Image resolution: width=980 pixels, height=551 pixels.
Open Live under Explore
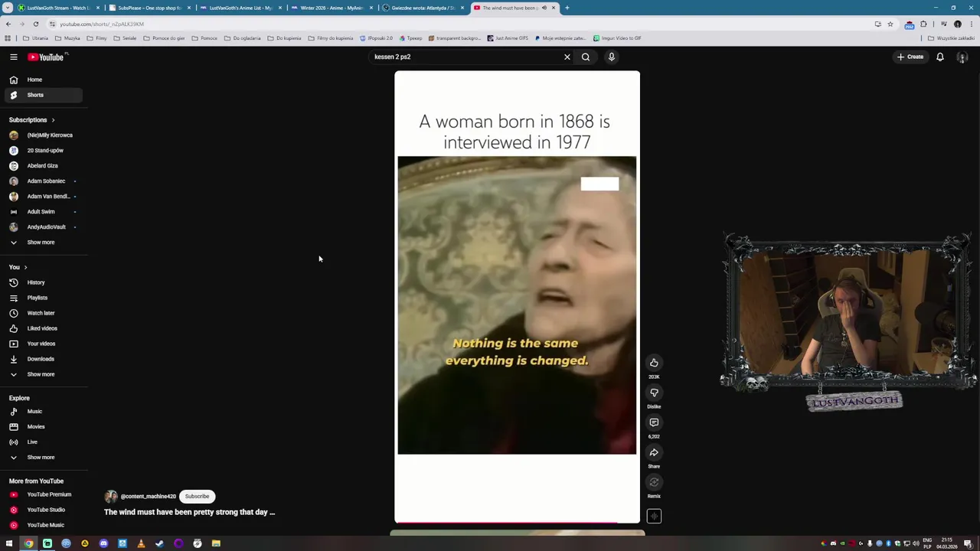pos(42,442)
